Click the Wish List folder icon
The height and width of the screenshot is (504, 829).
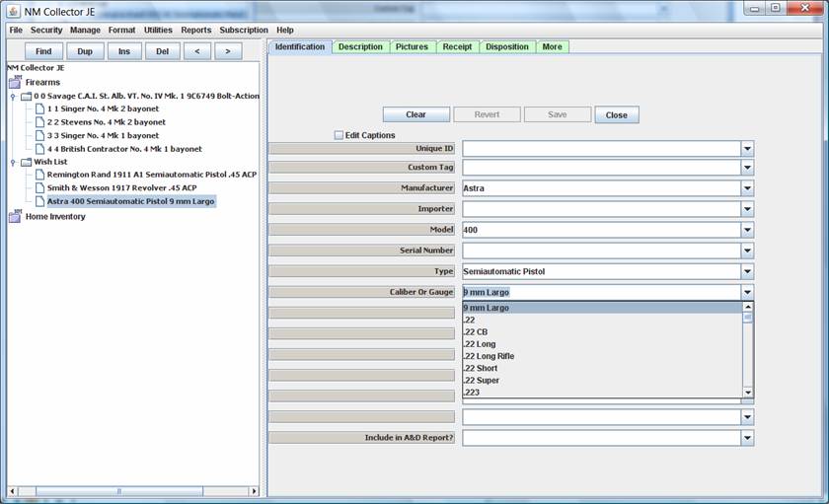[x=26, y=162]
